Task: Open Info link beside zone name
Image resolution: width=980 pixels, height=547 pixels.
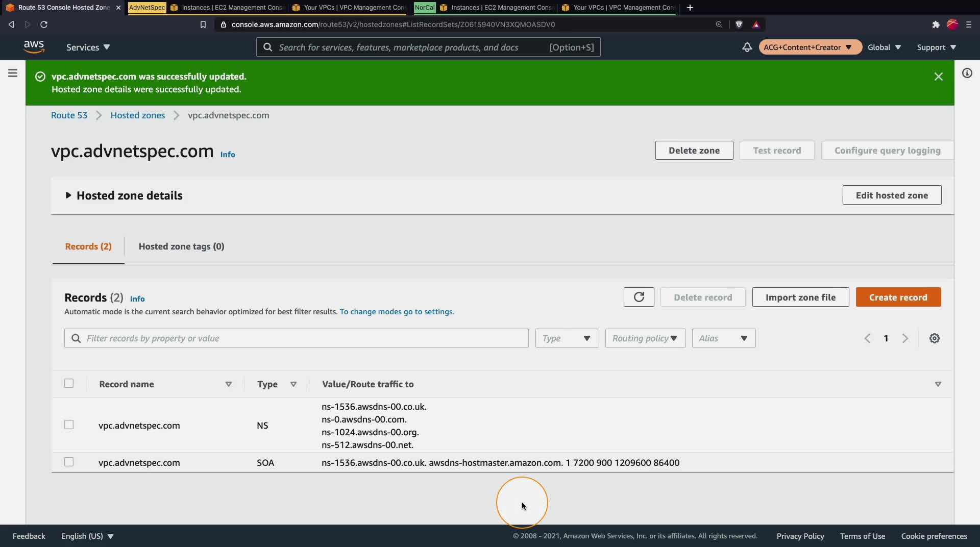Action: click(228, 155)
